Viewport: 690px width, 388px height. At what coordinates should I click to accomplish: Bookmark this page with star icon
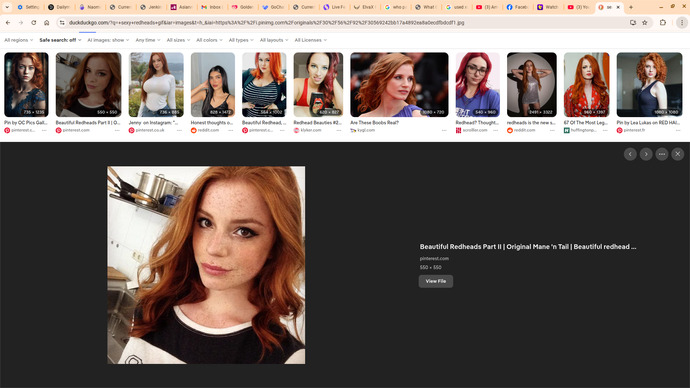tap(645, 22)
